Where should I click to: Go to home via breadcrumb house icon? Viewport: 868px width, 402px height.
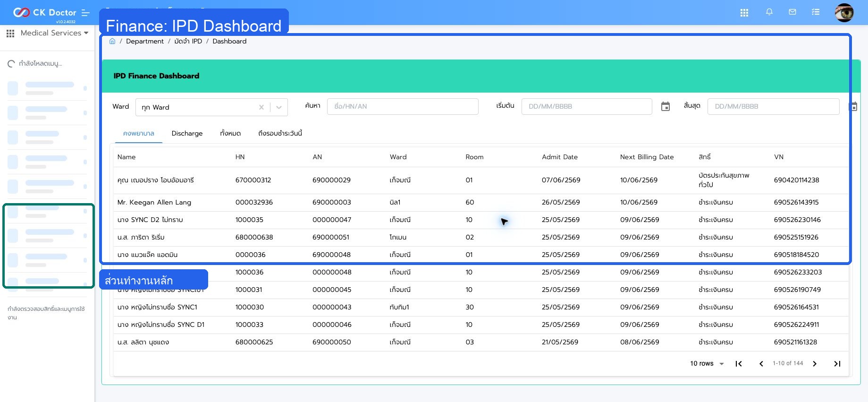click(112, 41)
